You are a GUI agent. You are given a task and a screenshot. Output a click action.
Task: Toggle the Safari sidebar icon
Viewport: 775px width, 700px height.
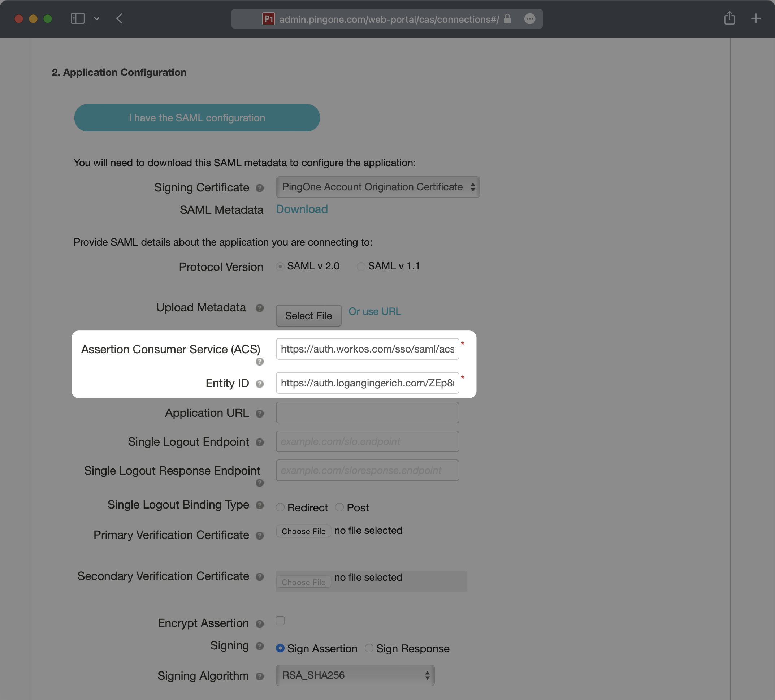click(78, 18)
